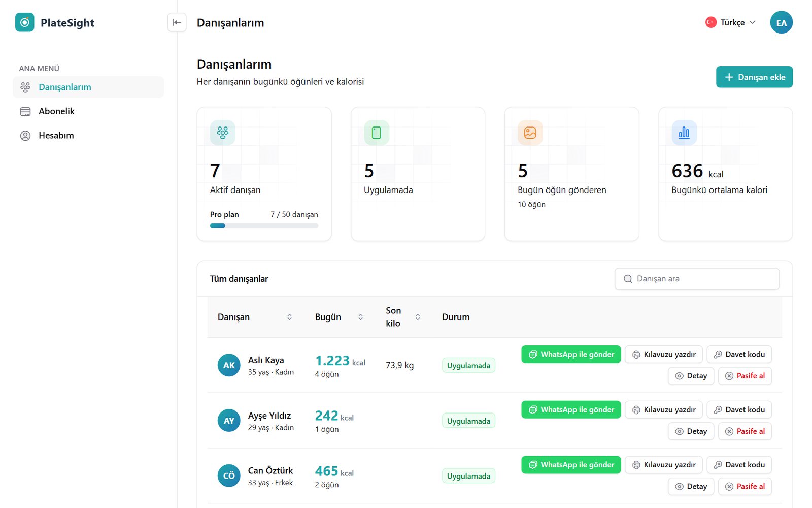
Task: Open the EA user avatar menu
Action: [x=781, y=22]
